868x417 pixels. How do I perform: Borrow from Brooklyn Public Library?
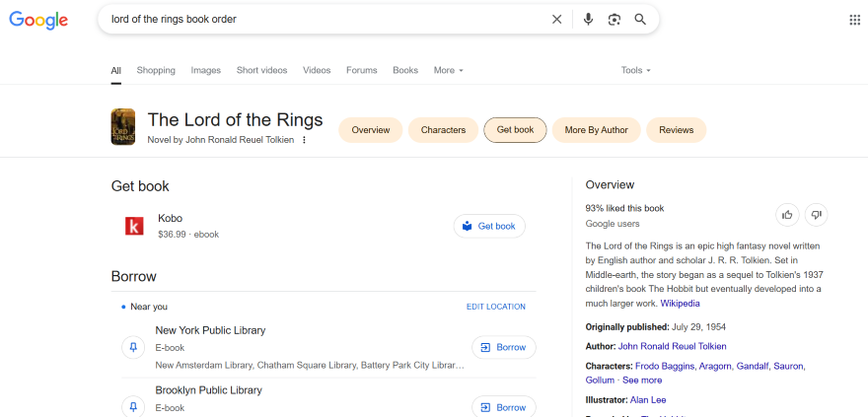[504, 407]
